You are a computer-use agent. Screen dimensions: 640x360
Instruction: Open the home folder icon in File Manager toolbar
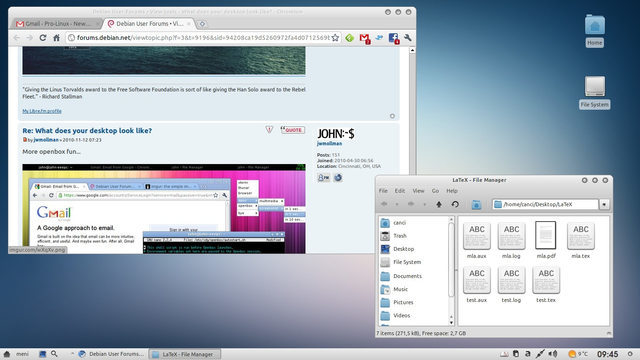476,204
